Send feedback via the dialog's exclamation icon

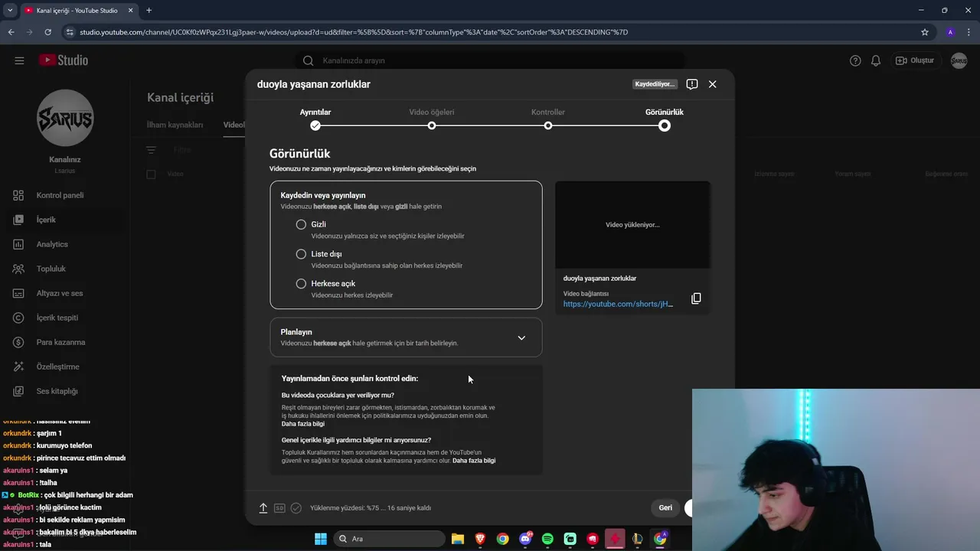click(692, 84)
